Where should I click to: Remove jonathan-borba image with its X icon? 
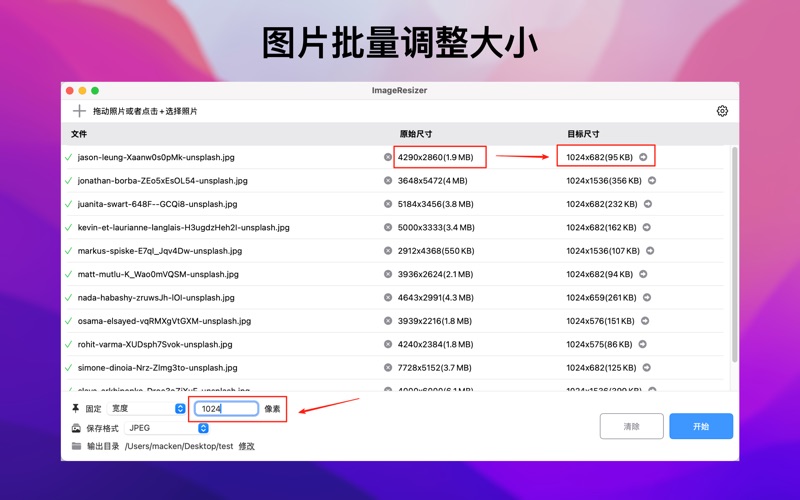(388, 181)
